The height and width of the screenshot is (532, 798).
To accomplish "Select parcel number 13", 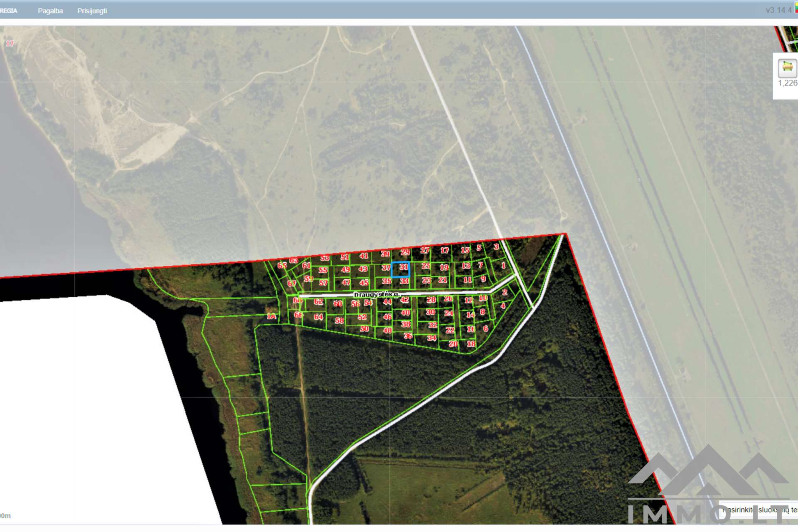I will (x=466, y=266).
